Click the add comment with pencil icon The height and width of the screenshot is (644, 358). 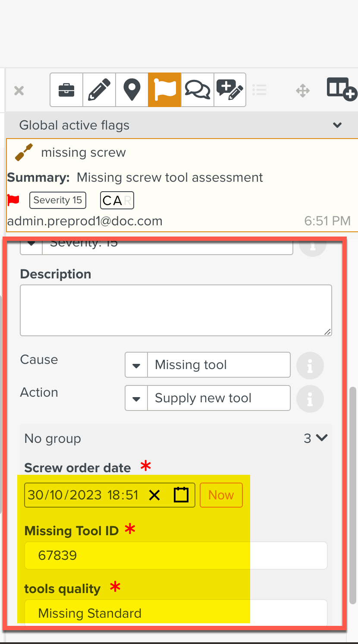[230, 90]
